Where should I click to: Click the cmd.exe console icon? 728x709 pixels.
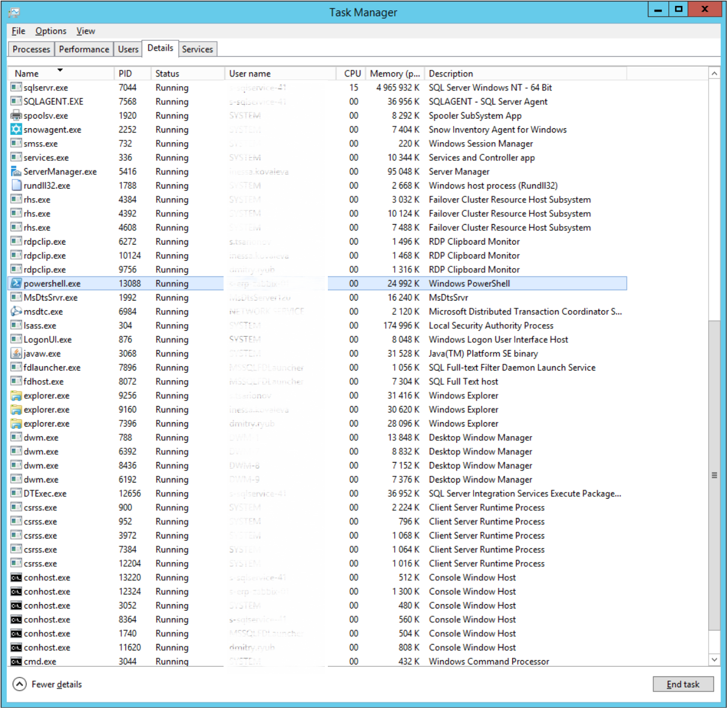[x=17, y=661]
